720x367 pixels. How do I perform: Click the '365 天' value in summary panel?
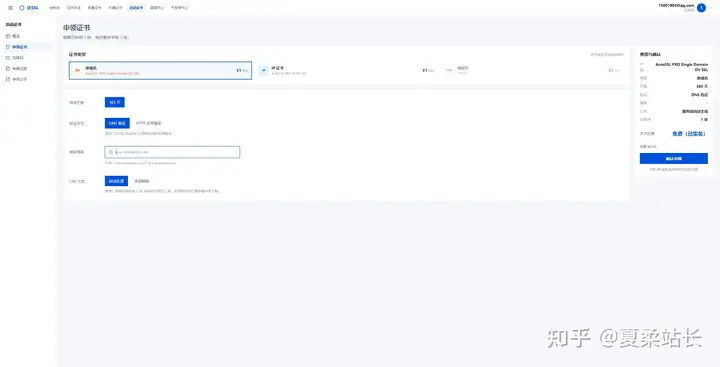pos(702,86)
